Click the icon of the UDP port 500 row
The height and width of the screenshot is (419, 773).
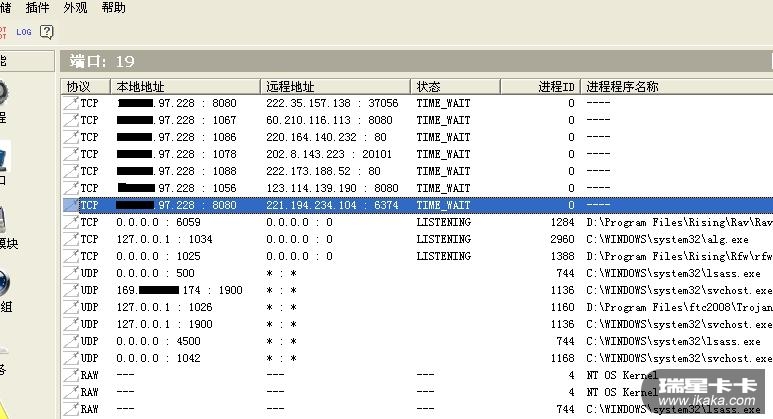point(71,273)
